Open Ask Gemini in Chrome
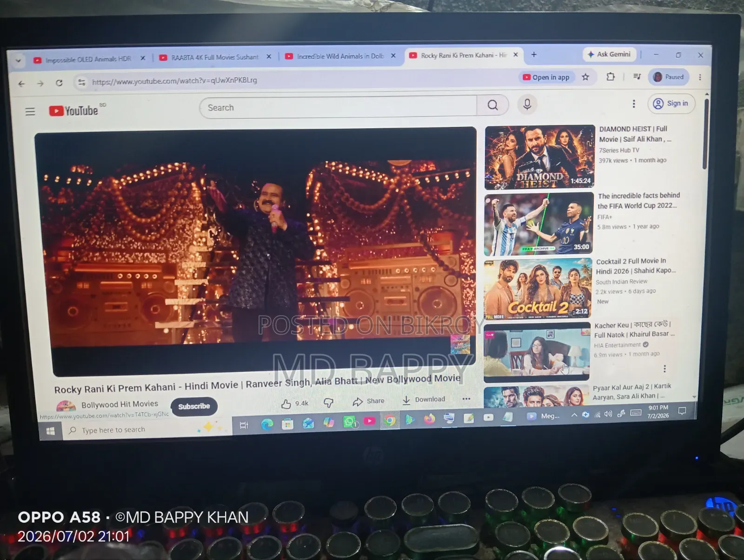 (609, 54)
